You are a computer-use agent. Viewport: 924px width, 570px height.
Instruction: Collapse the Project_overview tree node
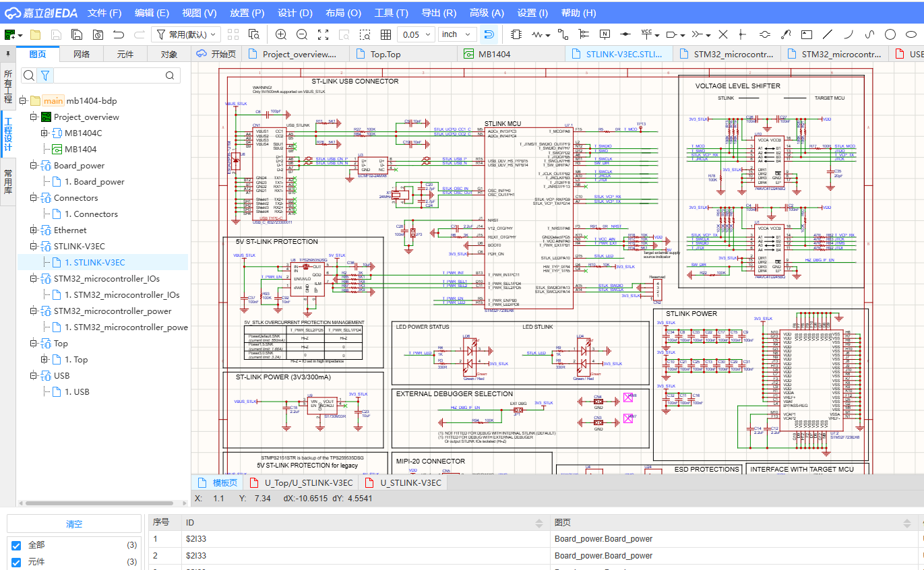(32, 117)
